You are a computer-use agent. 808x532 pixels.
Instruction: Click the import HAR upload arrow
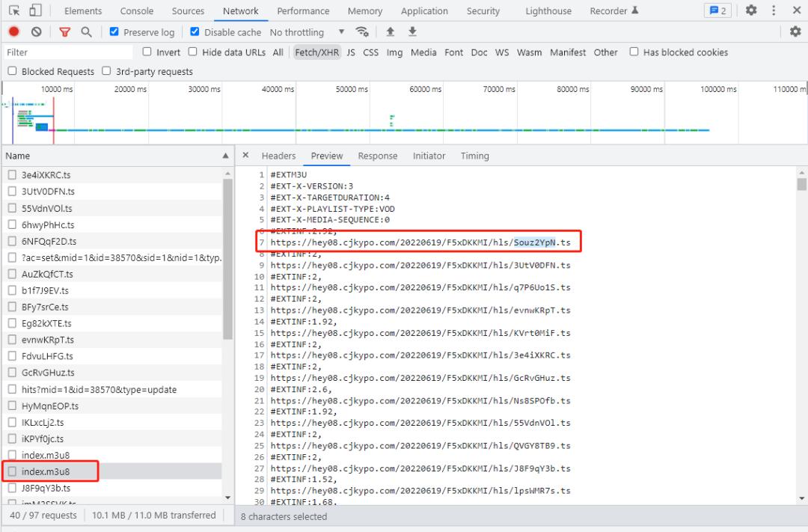(390, 32)
